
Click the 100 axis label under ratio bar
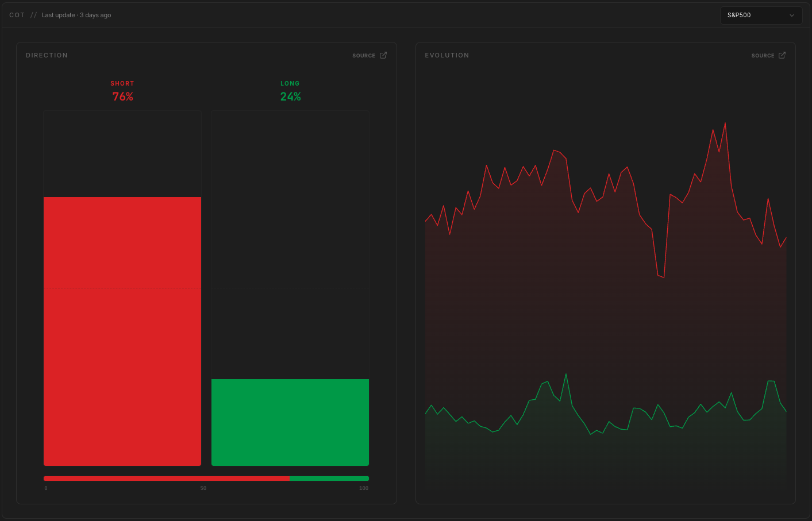pos(364,488)
